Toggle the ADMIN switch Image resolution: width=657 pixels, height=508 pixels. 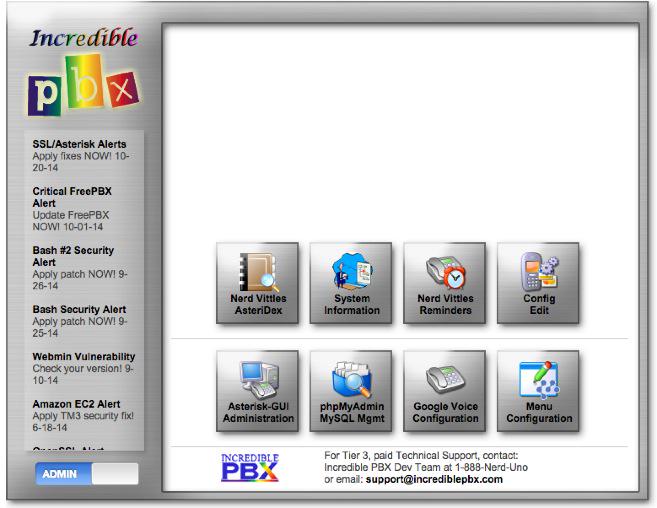tap(87, 474)
